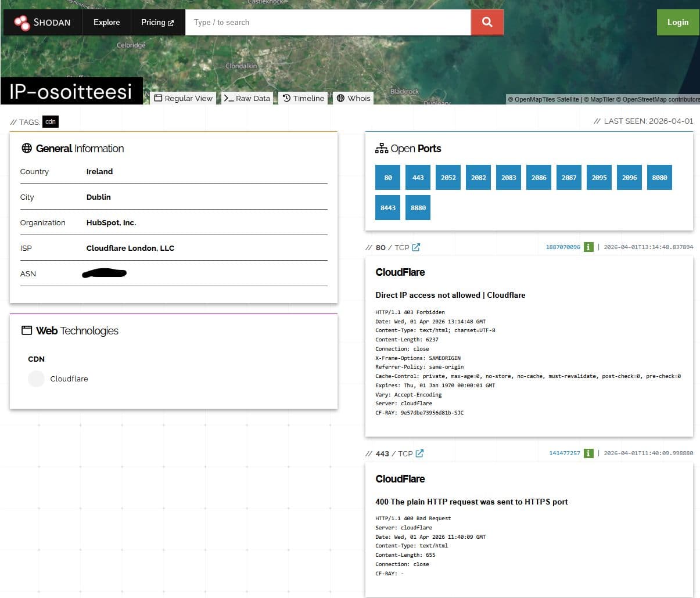Click the green info icon on port 80 banner
This screenshot has height=598, width=700.
(588, 247)
